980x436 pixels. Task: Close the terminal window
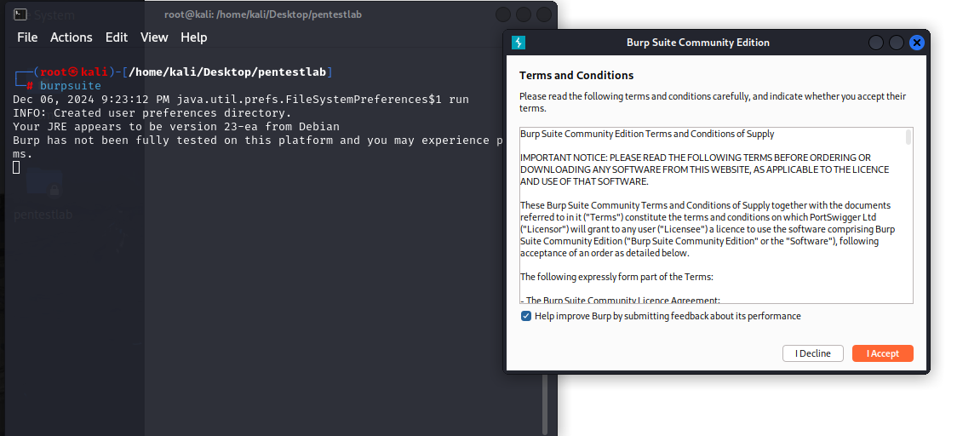click(x=544, y=14)
